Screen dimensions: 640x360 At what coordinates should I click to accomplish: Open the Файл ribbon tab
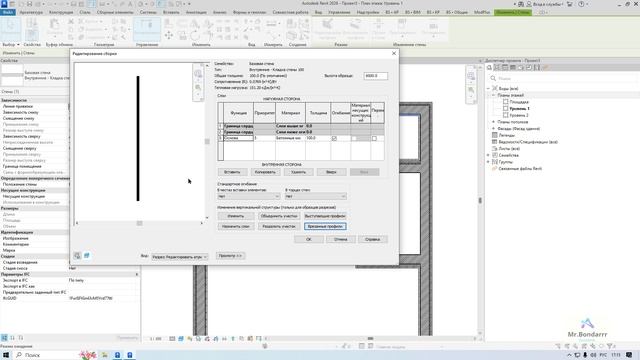(8, 12)
